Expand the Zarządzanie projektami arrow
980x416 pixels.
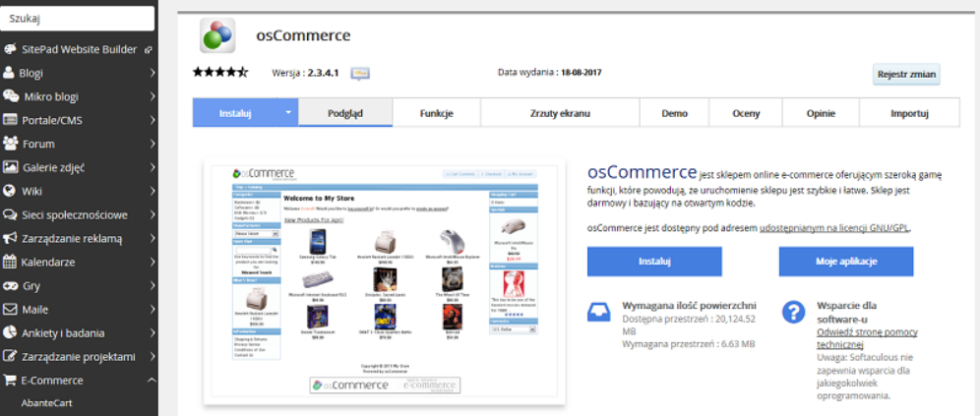tap(152, 357)
